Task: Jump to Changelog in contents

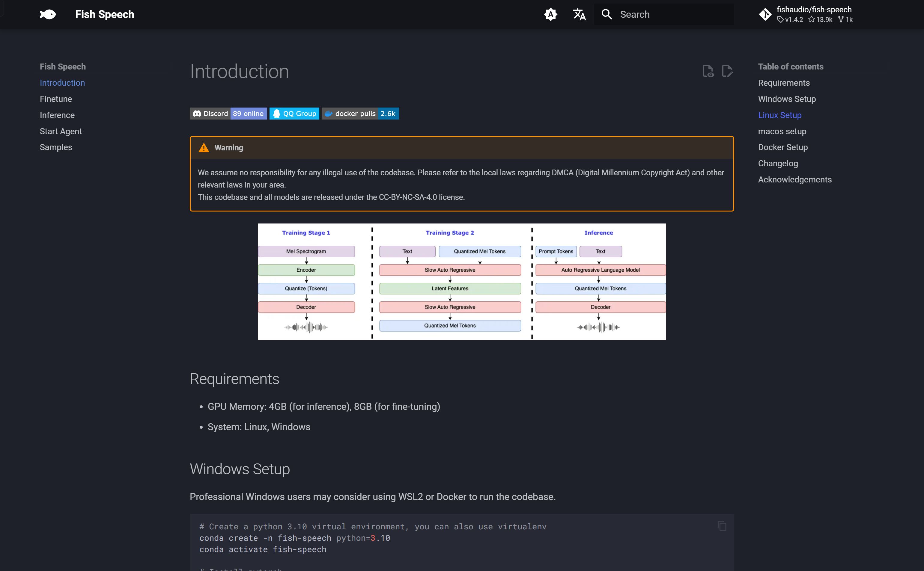Action: click(778, 164)
